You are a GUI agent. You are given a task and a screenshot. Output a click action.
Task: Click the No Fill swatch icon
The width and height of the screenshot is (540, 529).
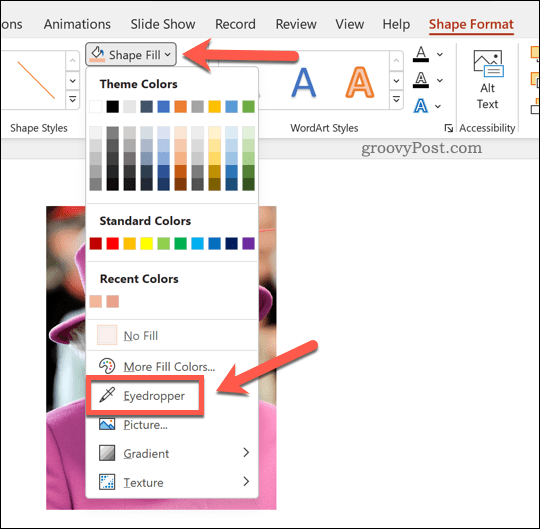(x=107, y=335)
